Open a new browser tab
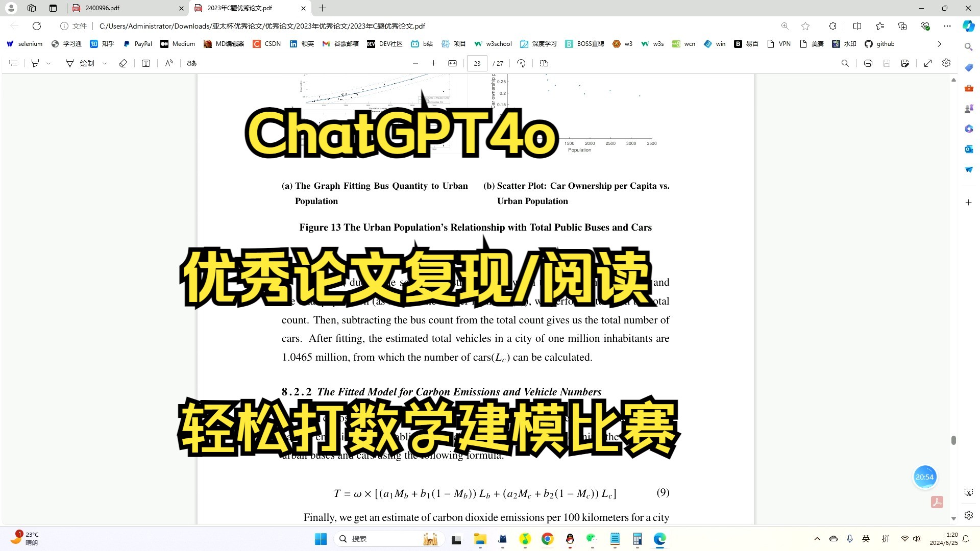980x551 pixels. 323,8
